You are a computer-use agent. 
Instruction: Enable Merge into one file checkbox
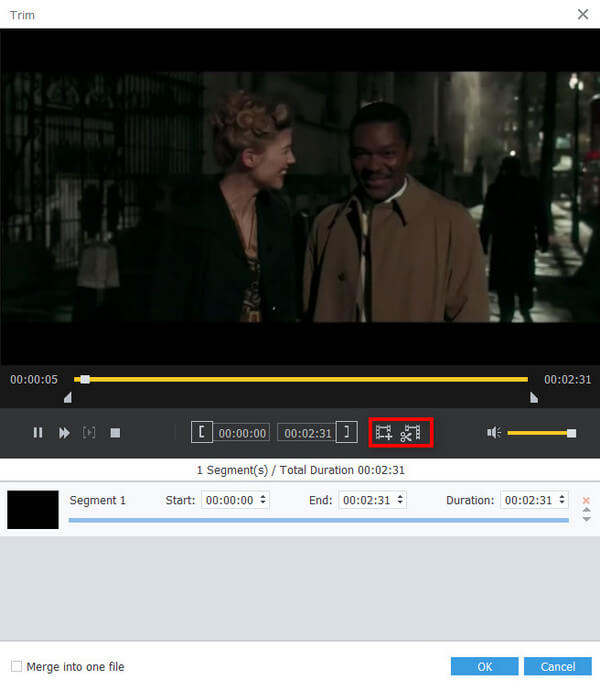(x=16, y=666)
